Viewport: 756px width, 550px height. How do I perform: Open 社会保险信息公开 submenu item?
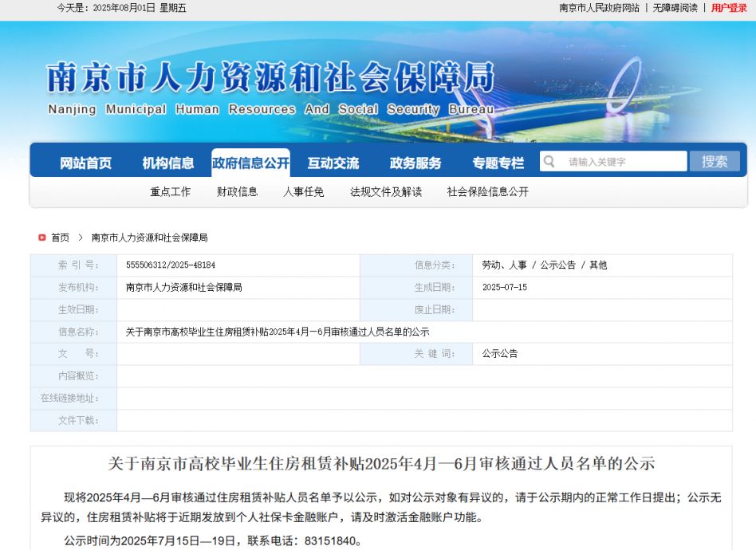488,192
